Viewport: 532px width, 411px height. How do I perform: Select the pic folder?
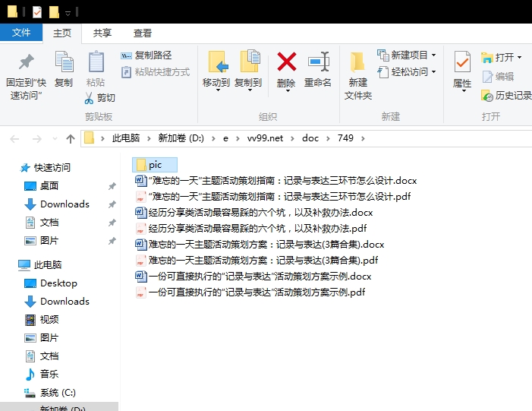click(x=155, y=165)
